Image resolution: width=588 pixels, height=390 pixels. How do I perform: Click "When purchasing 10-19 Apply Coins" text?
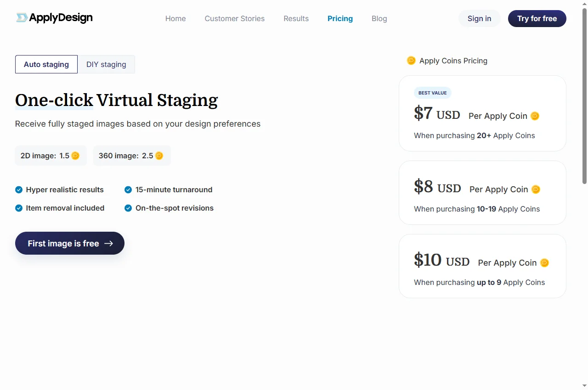coord(477,209)
